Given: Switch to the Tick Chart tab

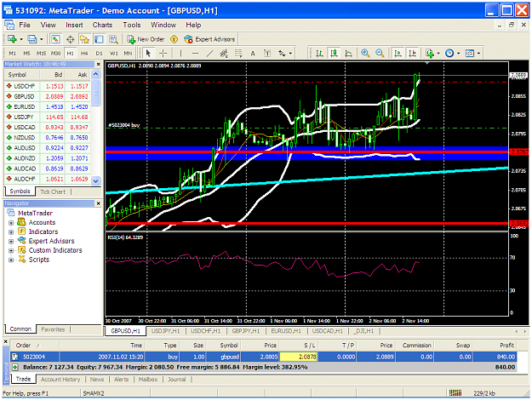Looking at the screenshot, I should [53, 191].
